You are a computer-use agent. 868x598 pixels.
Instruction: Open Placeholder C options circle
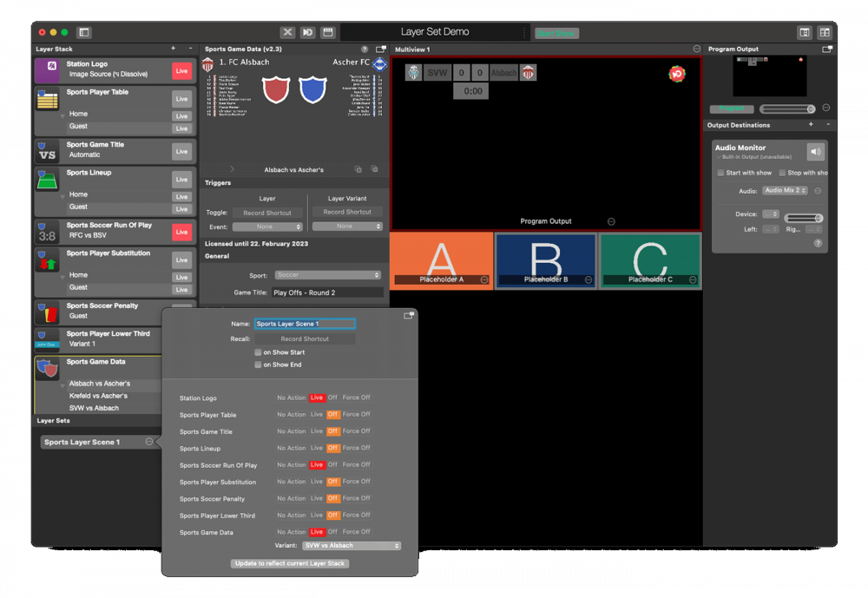click(x=693, y=279)
